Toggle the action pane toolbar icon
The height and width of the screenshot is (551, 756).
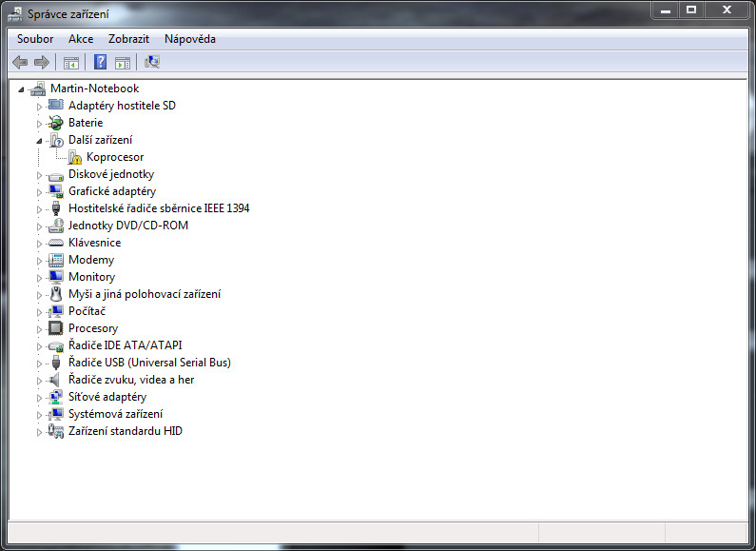point(123,62)
